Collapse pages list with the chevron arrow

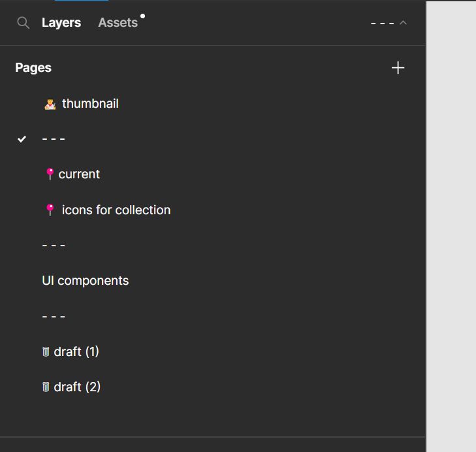coord(403,23)
